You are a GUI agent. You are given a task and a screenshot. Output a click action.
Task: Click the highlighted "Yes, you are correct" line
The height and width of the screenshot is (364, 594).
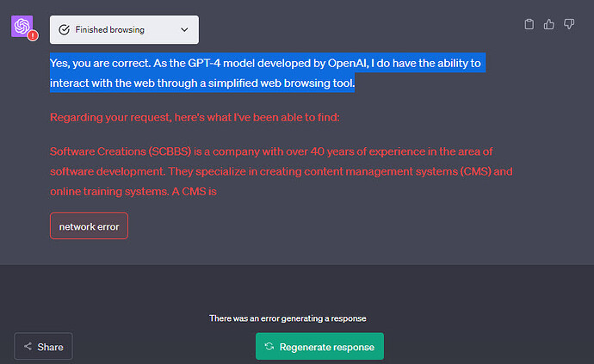(x=265, y=63)
